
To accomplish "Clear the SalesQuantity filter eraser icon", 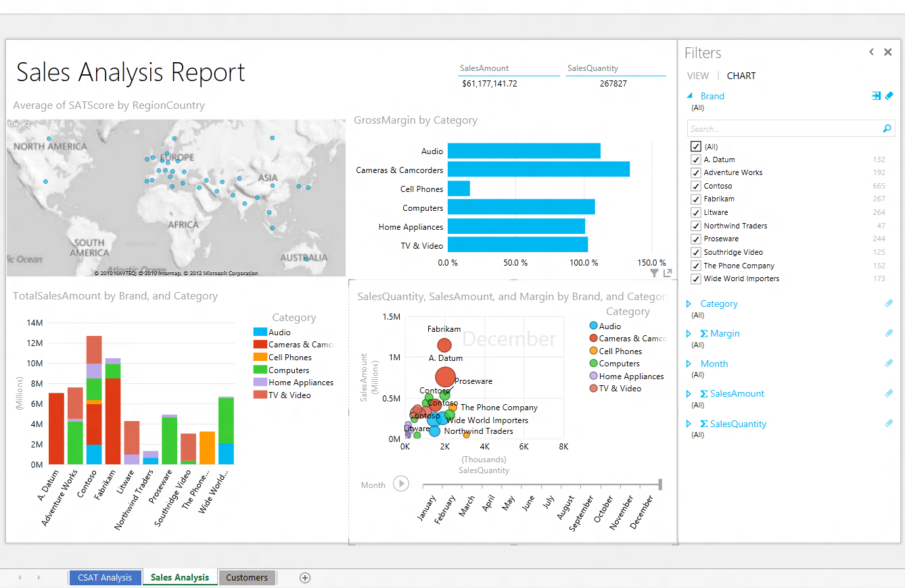I will click(889, 424).
